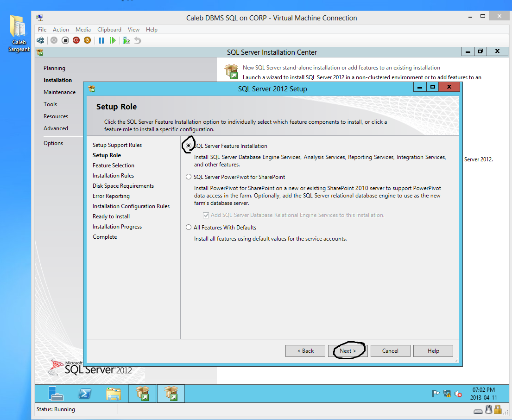Open the View menu
Screen dimensions: 512x420
click(x=133, y=29)
